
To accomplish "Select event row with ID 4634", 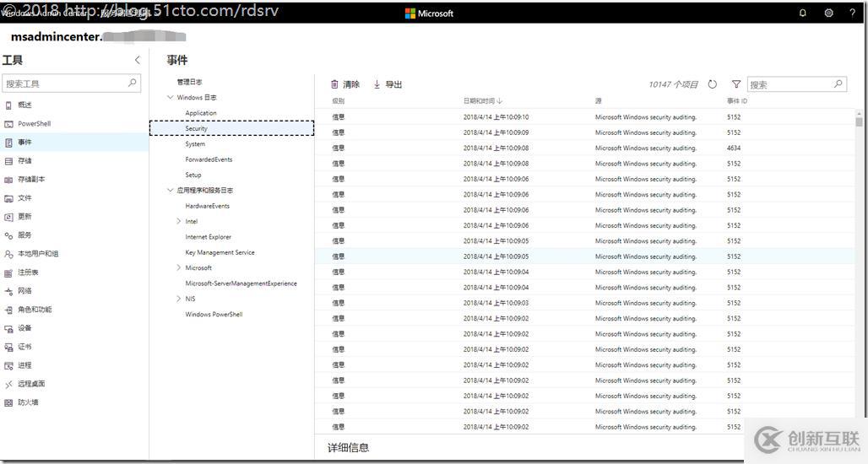I will coord(586,148).
